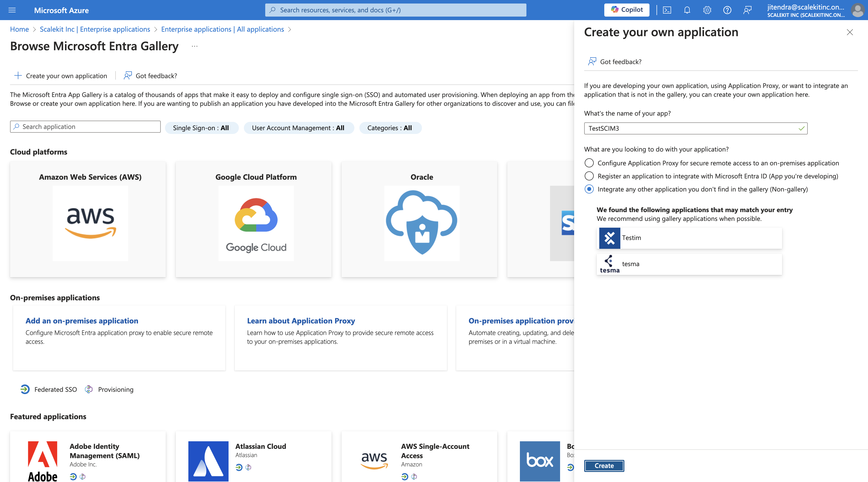
Task: Click the Create button
Action: [604, 465]
